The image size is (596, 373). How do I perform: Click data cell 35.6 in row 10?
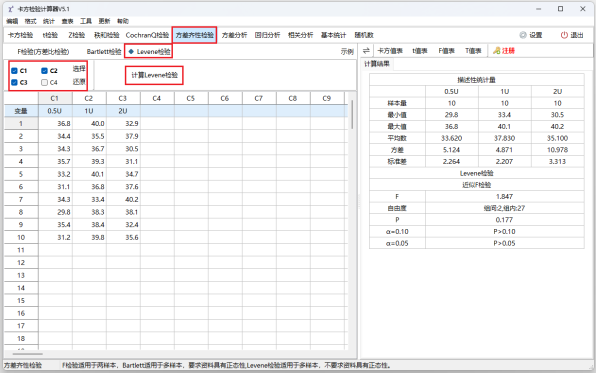(123, 237)
